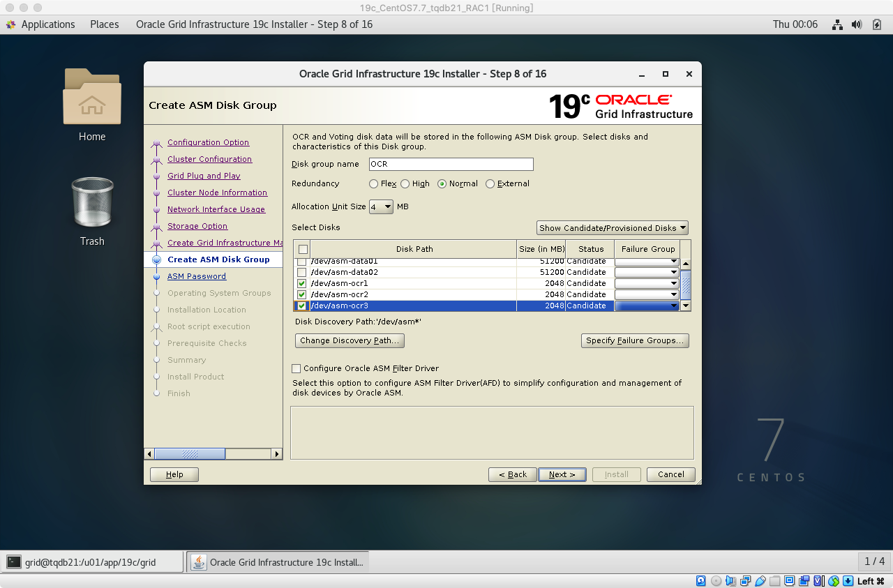This screenshot has width=893, height=588.
Task: Select the Flex redundancy option
Action: (x=374, y=184)
